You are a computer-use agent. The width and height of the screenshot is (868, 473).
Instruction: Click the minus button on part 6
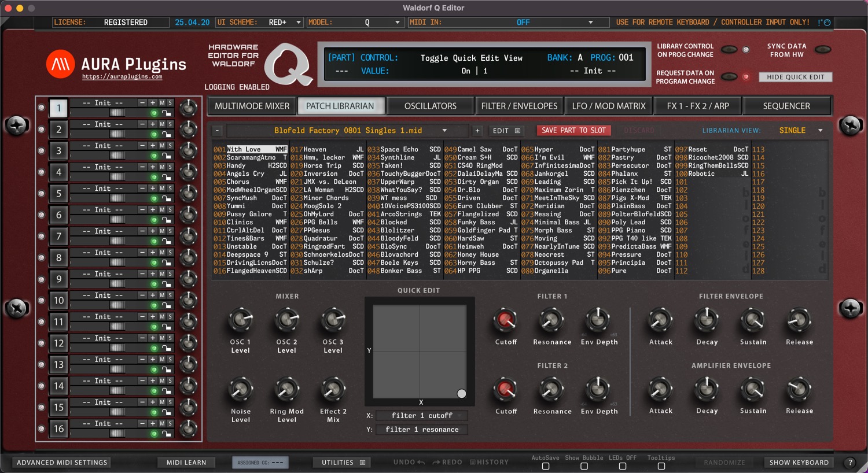point(142,210)
